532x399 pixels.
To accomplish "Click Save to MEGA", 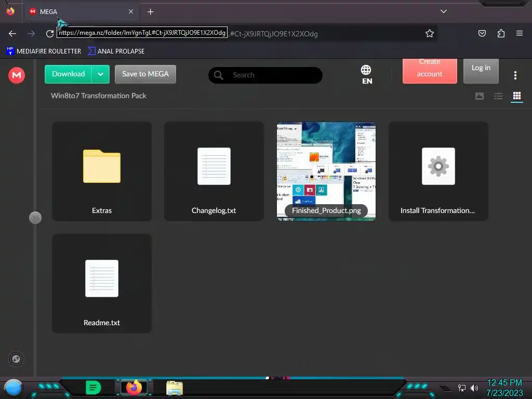I will pyautogui.click(x=145, y=74).
